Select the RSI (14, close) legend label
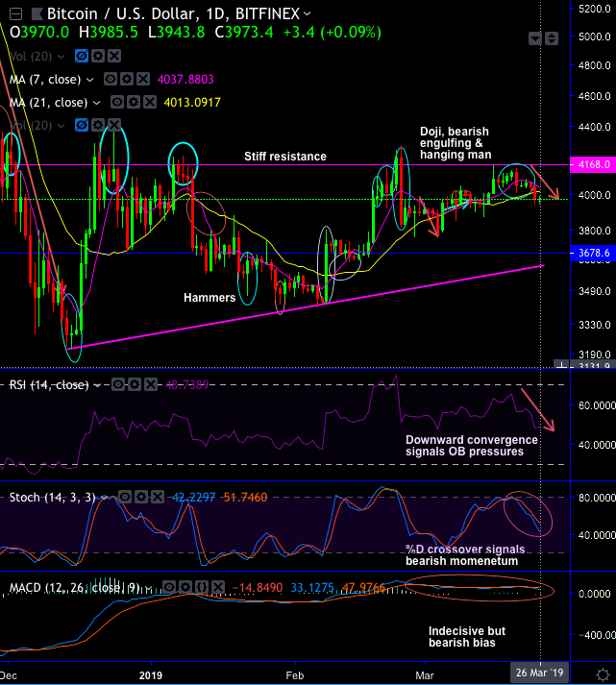 [x=49, y=385]
